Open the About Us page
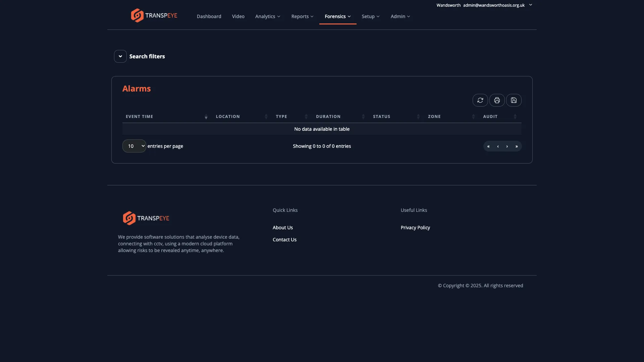644x362 pixels. 282,227
